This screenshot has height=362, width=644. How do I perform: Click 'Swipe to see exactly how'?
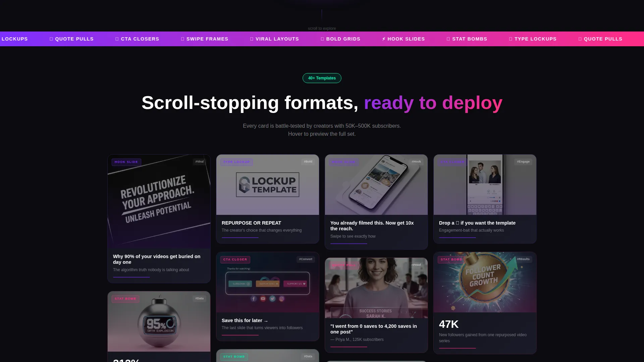(353, 236)
